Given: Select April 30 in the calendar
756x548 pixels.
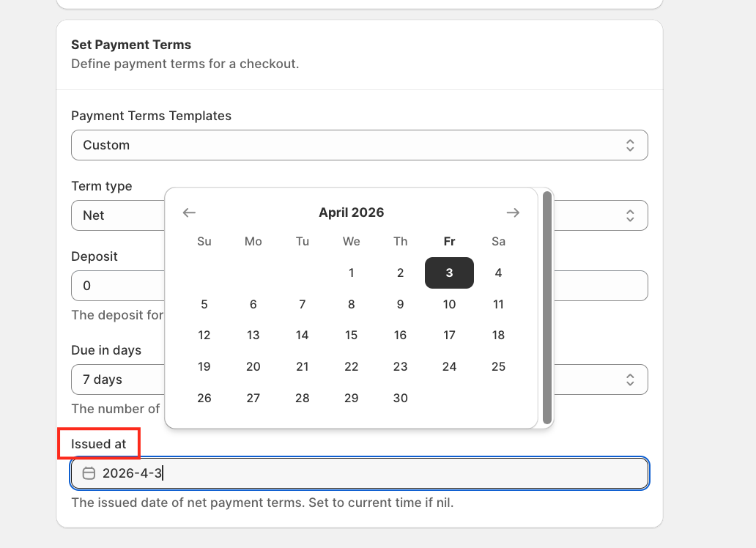Looking at the screenshot, I should pyautogui.click(x=400, y=398).
